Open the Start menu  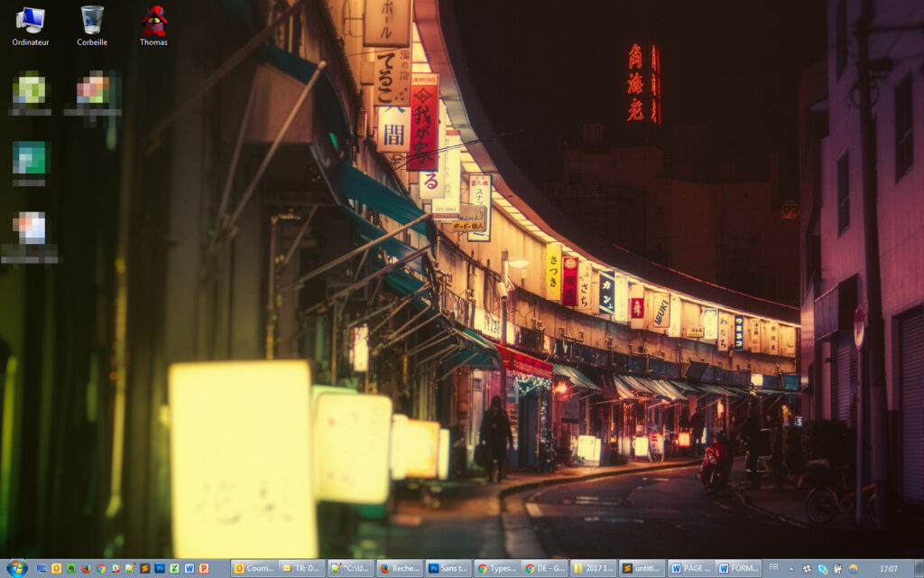[17, 567]
